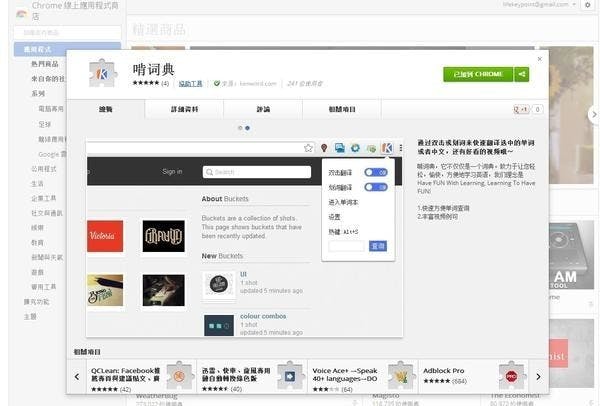The width and height of the screenshot is (600, 406).
Task: Select 足球 in the sidebar
Action: coord(44,124)
